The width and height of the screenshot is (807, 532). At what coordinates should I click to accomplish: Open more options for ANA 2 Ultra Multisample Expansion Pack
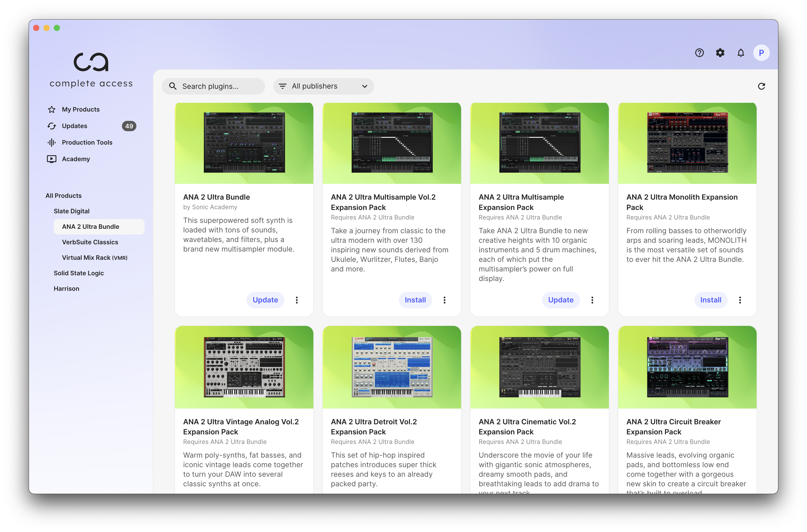(x=592, y=300)
